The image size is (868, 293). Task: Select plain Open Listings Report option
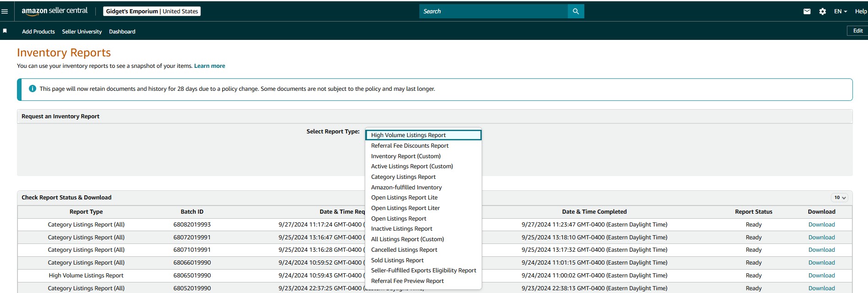423,218
